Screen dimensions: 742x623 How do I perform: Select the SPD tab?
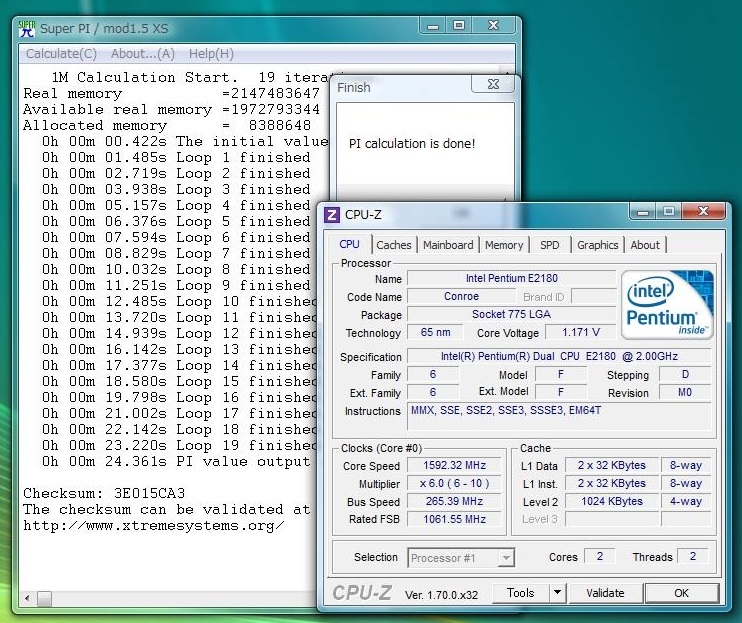point(550,245)
